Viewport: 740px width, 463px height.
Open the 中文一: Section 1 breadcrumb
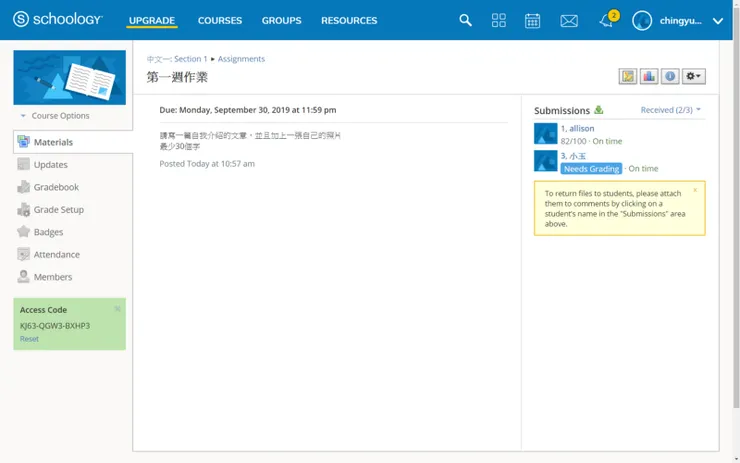(x=177, y=59)
